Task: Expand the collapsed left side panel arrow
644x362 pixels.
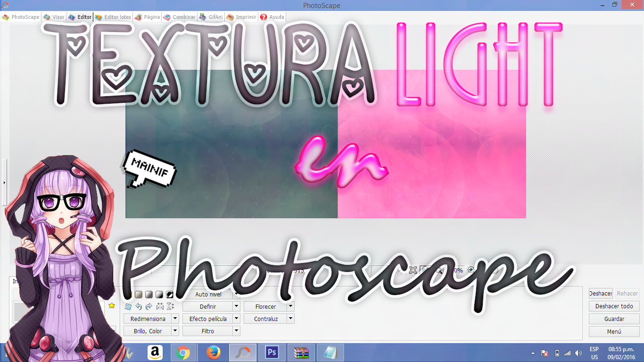Action: point(4,182)
